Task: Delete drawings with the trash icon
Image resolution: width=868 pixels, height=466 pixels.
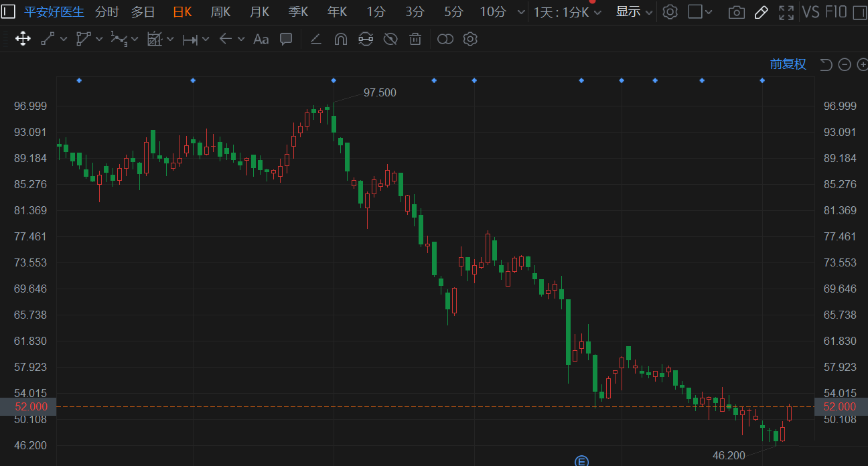Action: (415, 40)
